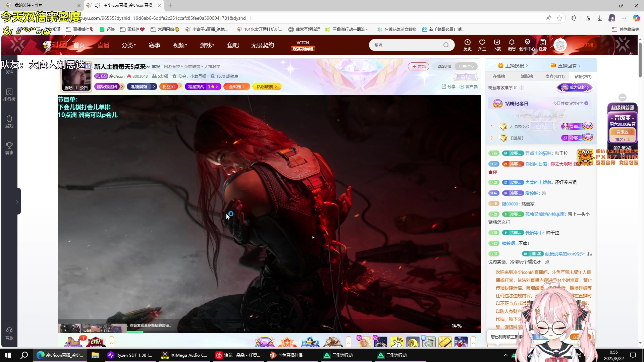Show hidden system tray icons arrow
Screen dimensions: 644x362
(x=505, y=355)
